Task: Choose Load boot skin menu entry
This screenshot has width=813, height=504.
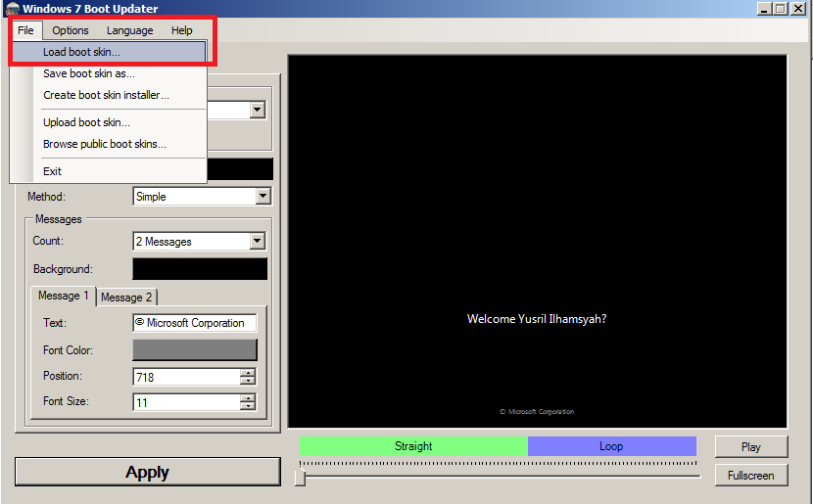Action: pyautogui.click(x=109, y=52)
